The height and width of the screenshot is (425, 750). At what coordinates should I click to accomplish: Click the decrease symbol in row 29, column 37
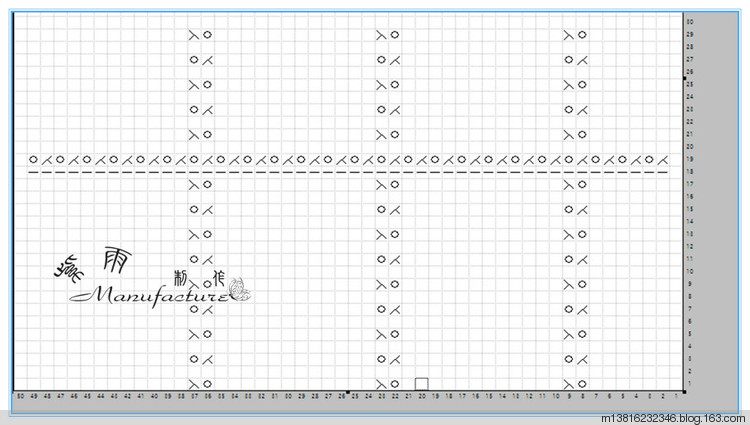(x=194, y=35)
